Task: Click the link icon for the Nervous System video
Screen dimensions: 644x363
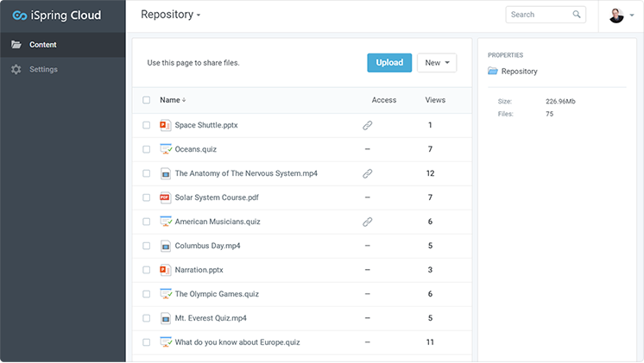Action: (367, 174)
